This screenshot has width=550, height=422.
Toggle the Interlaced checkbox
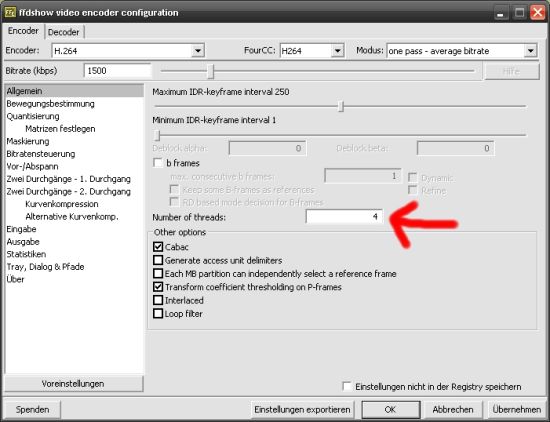tap(158, 300)
